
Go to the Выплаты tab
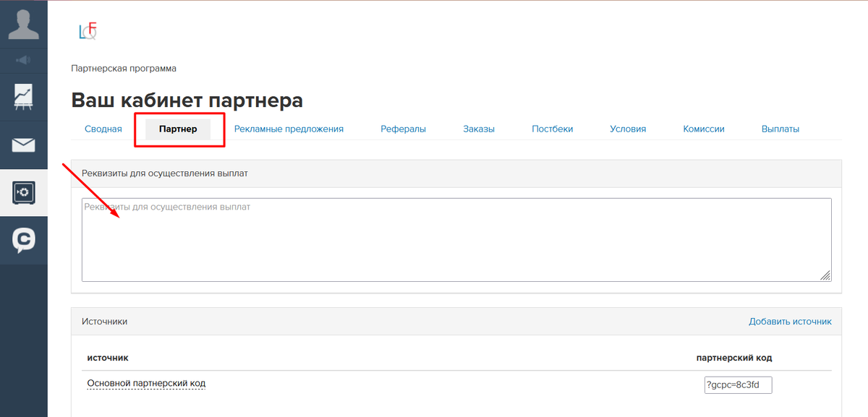[x=780, y=129]
